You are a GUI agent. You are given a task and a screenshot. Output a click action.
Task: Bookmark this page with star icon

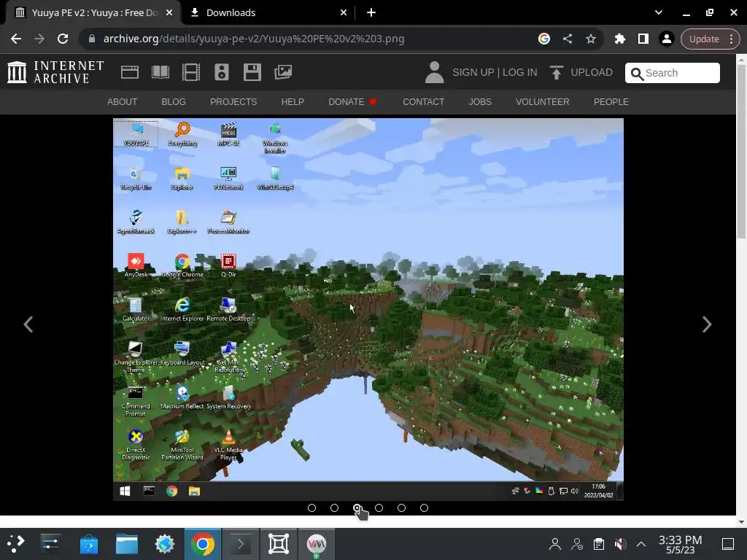[591, 39]
